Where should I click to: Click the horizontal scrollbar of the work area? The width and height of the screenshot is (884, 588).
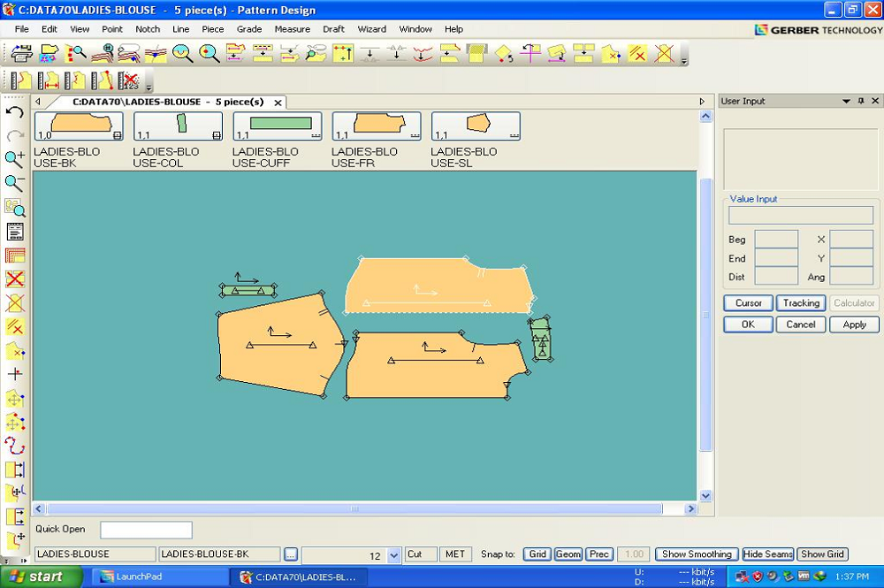tap(354, 509)
